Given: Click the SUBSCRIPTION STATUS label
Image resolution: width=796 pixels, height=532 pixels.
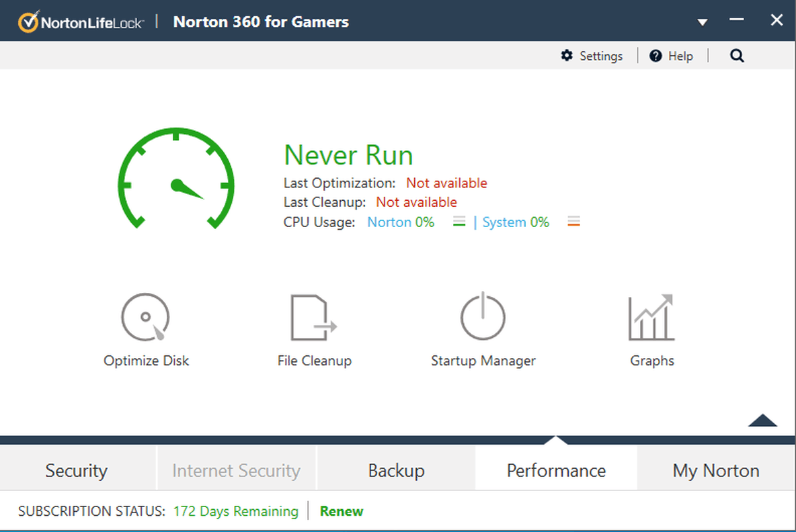Looking at the screenshot, I should click(x=92, y=511).
